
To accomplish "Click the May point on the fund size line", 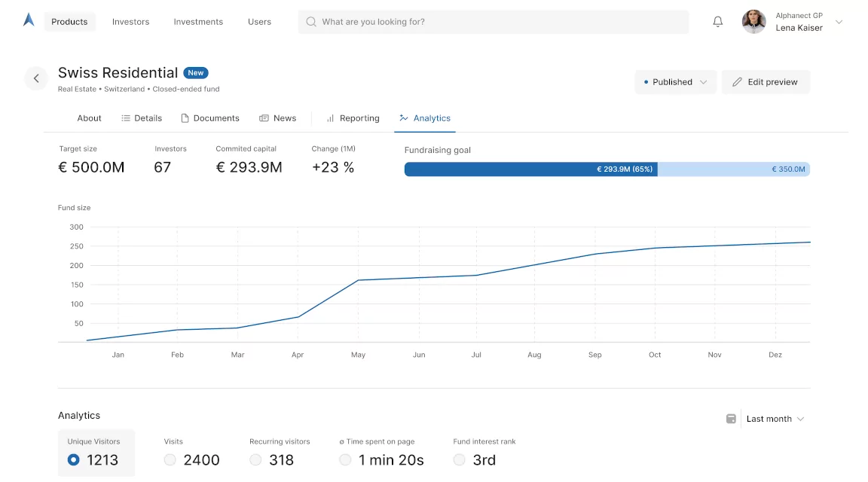I will [x=358, y=280].
